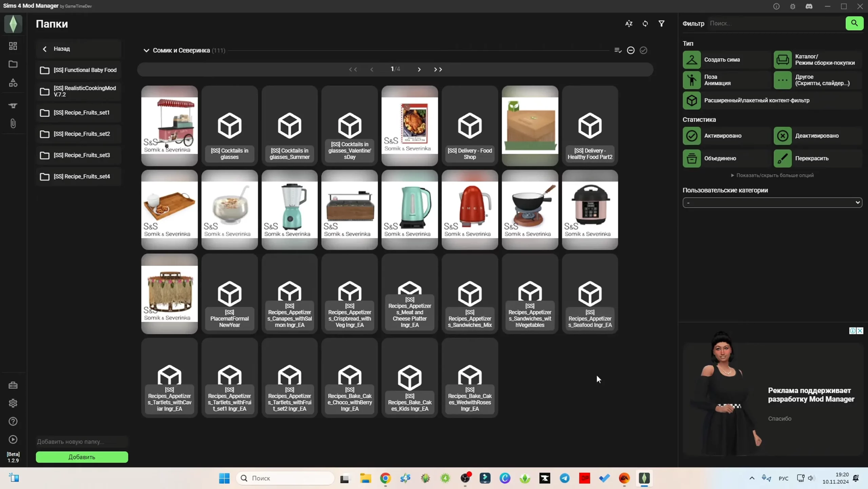Open the paperclip sidebar icon

[13, 124]
